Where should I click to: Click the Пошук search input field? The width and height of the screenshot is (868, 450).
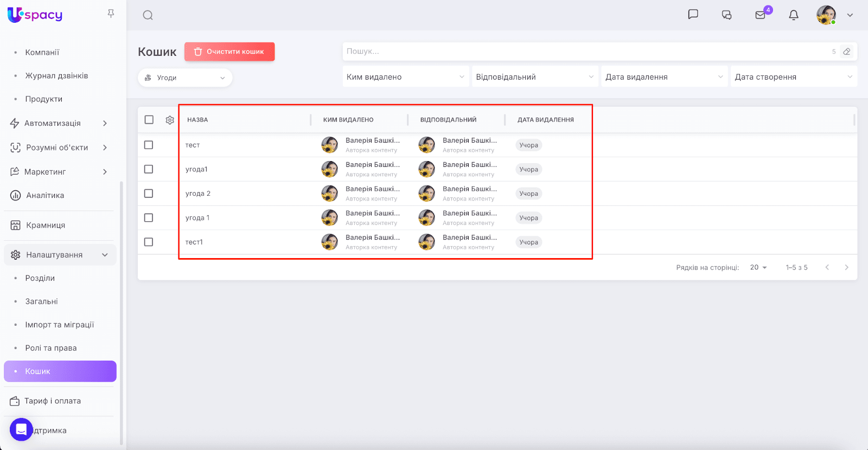coord(586,52)
